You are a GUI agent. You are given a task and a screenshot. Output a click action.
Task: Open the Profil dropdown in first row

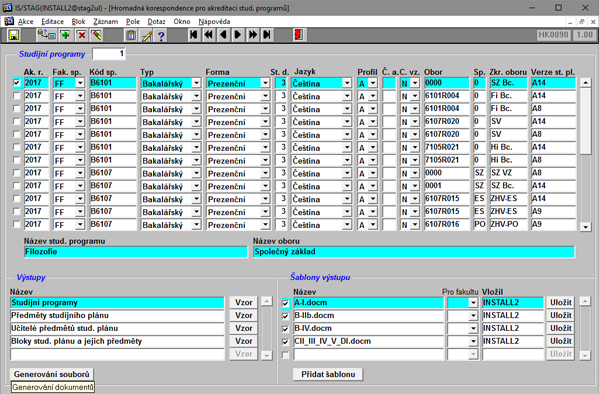pos(373,83)
